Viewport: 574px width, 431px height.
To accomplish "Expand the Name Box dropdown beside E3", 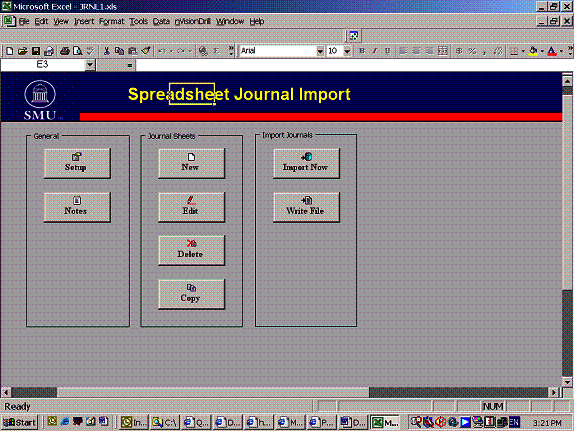I will click(x=90, y=65).
